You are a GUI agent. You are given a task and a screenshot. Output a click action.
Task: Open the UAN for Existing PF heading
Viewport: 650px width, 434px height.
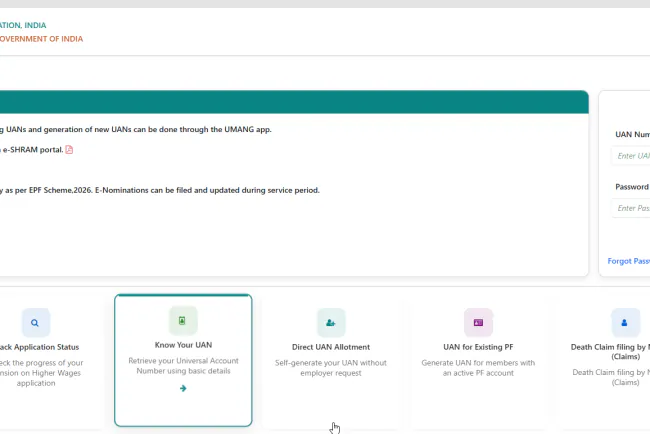478,347
